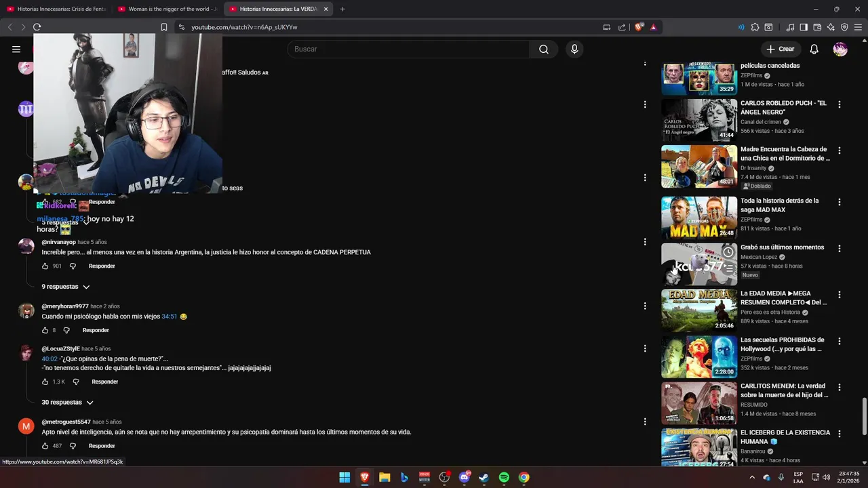Show hidden system tray icons chevron
The image size is (868, 488).
tap(752, 477)
